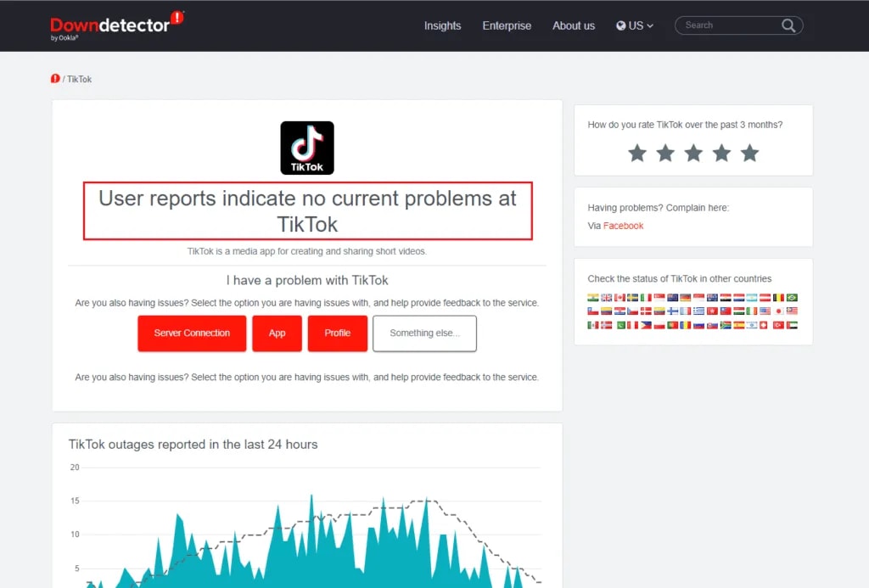Rate TikTok three stars
The image size is (869, 588).
(x=693, y=153)
